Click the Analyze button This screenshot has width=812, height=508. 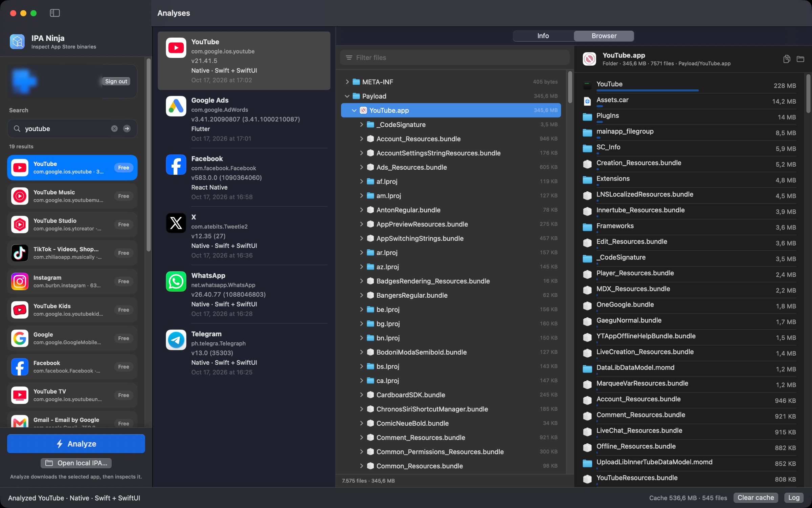point(76,444)
